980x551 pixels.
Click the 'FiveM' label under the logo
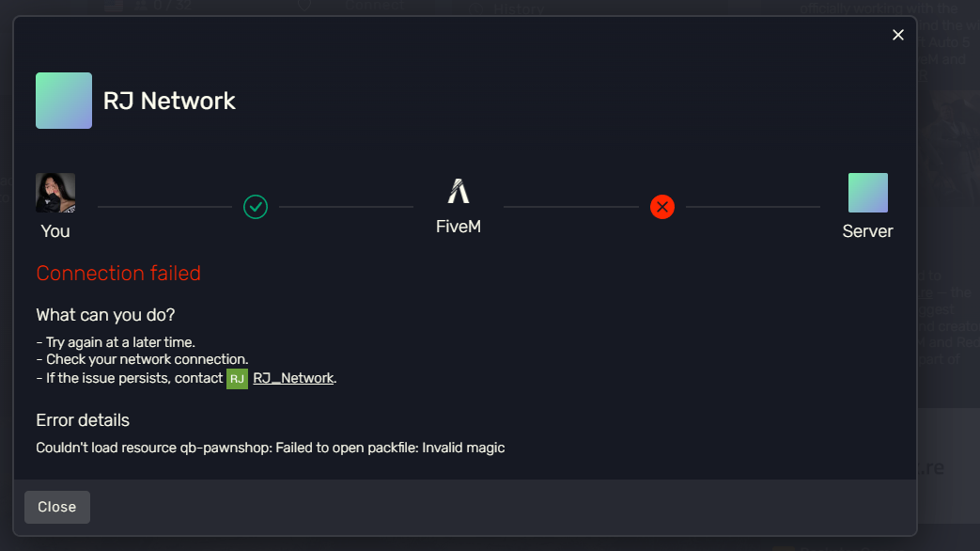pos(459,227)
